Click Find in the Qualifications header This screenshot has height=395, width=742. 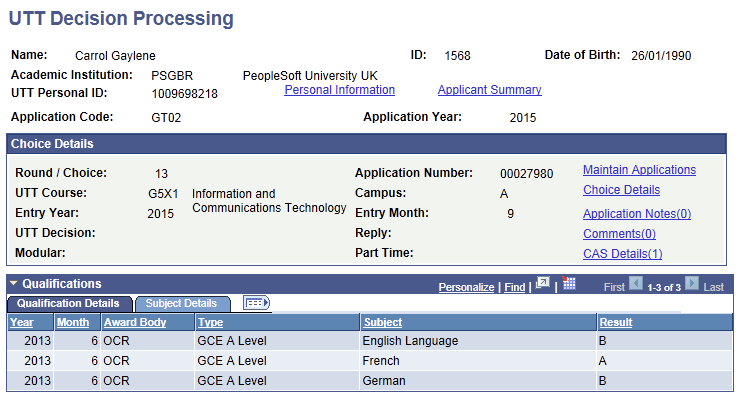(x=514, y=287)
